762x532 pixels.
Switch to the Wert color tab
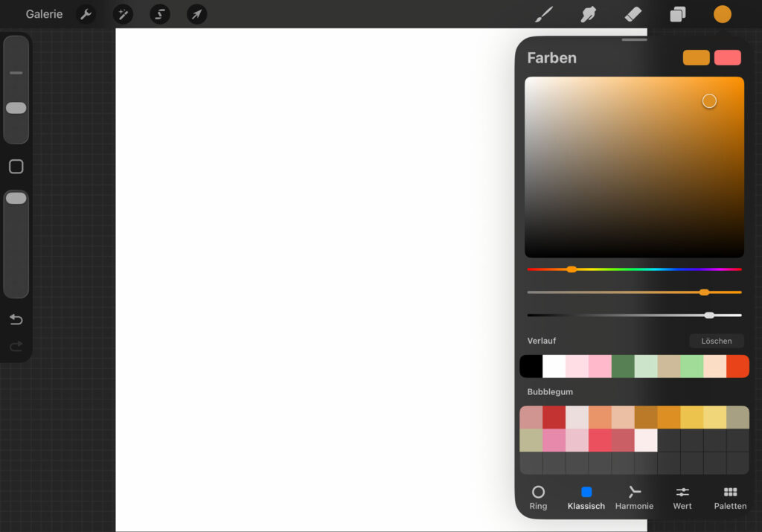tap(682, 498)
